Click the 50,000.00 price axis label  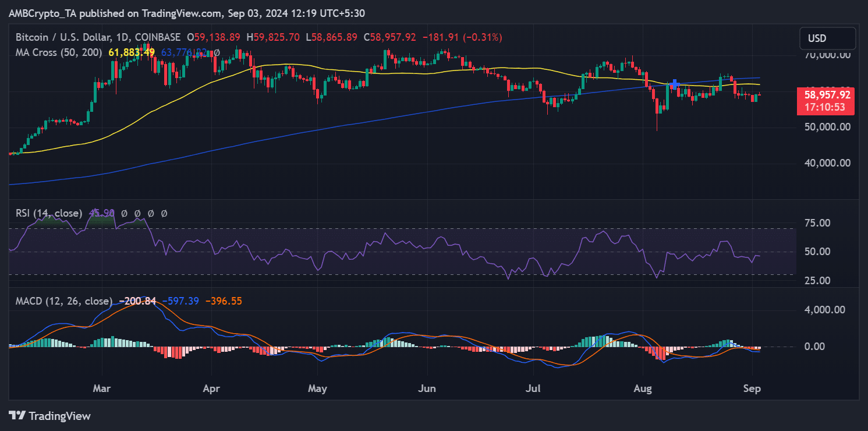[x=827, y=126]
